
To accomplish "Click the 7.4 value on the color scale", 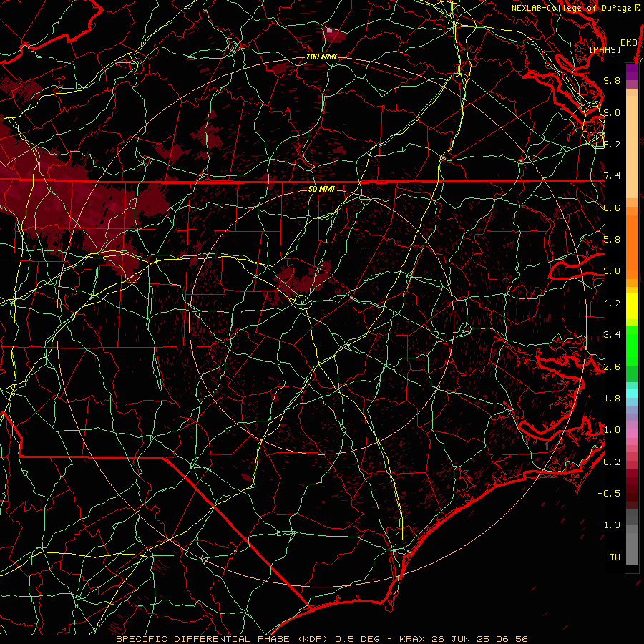I will pyautogui.click(x=612, y=176).
